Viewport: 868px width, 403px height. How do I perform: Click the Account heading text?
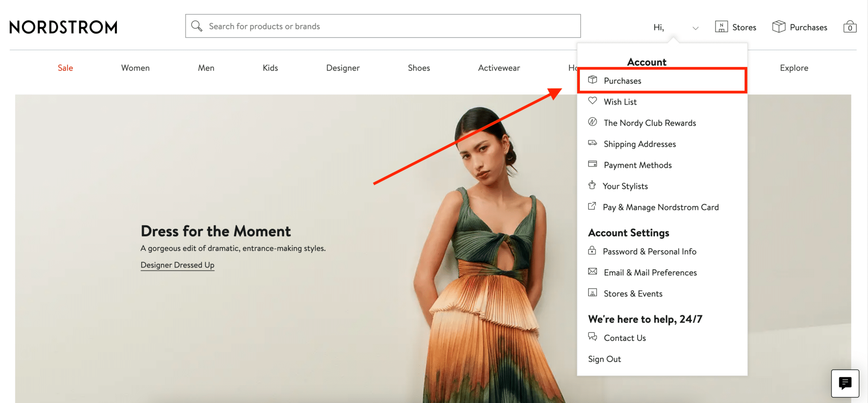646,62
